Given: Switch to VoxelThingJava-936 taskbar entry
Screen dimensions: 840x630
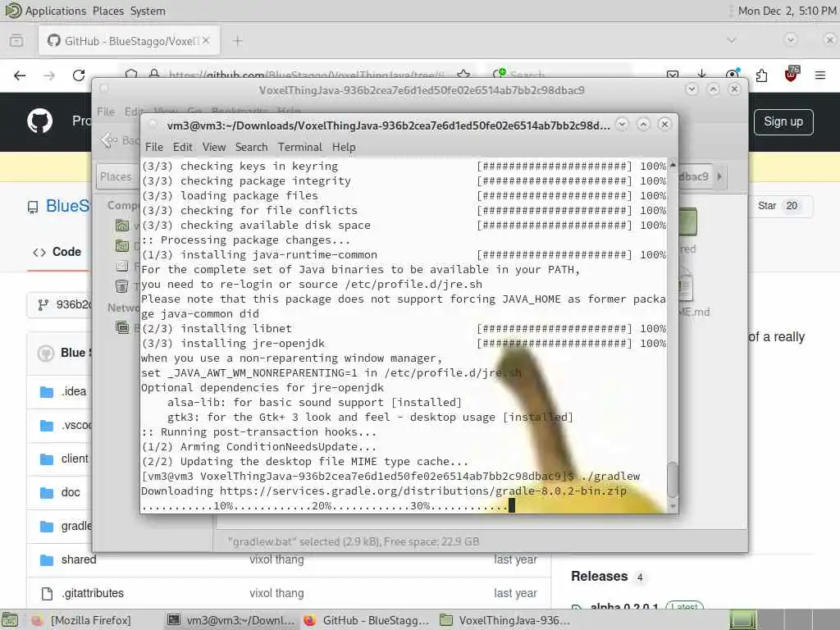Looking at the screenshot, I should (x=504, y=620).
